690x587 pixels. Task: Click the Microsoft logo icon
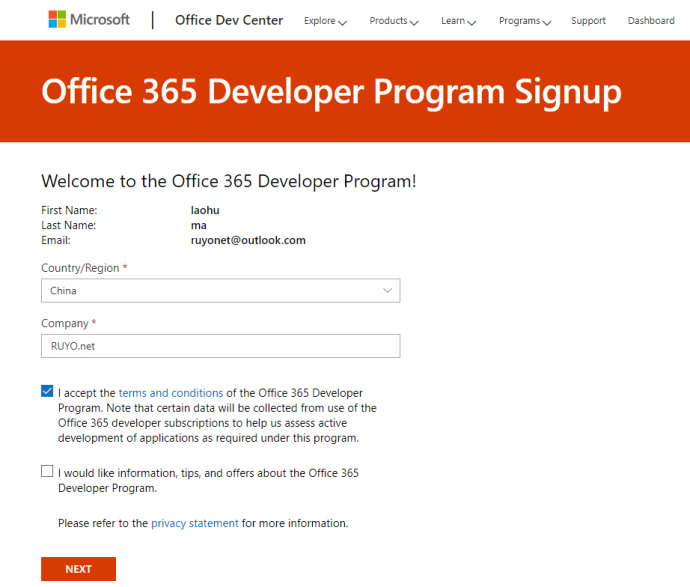[x=57, y=20]
